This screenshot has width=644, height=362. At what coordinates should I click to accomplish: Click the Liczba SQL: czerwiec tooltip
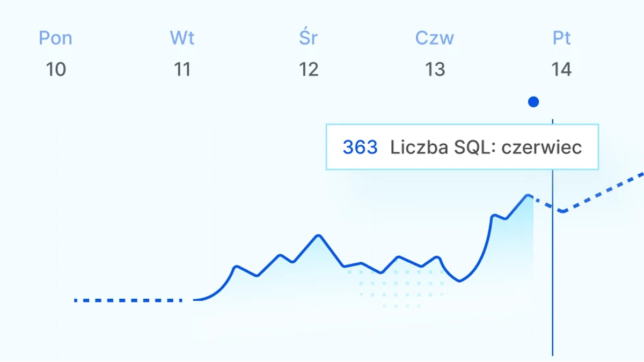point(462,147)
